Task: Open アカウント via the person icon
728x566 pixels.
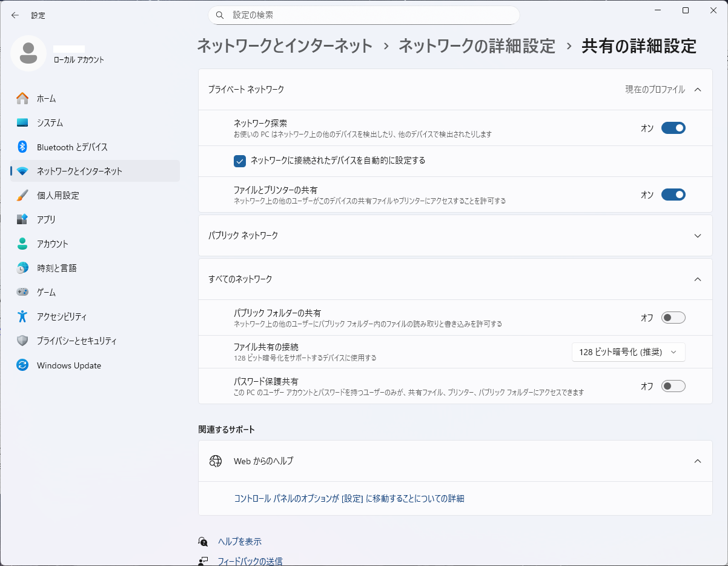Action: 22,244
